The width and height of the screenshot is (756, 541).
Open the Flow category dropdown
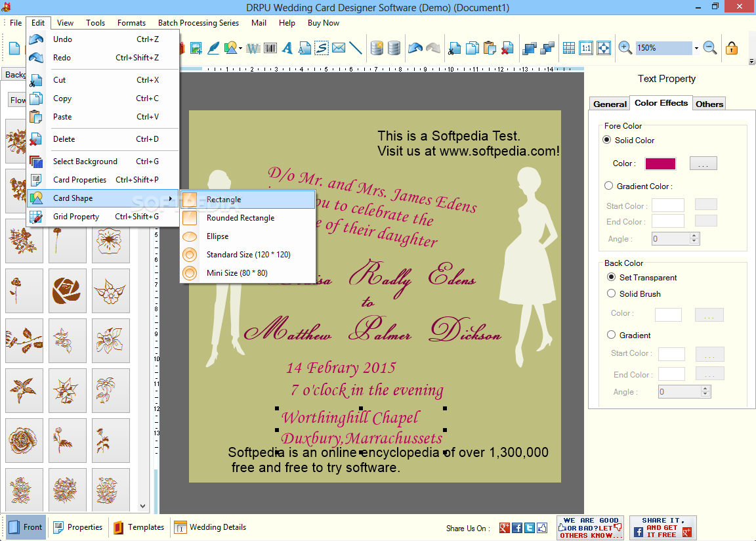(18, 100)
